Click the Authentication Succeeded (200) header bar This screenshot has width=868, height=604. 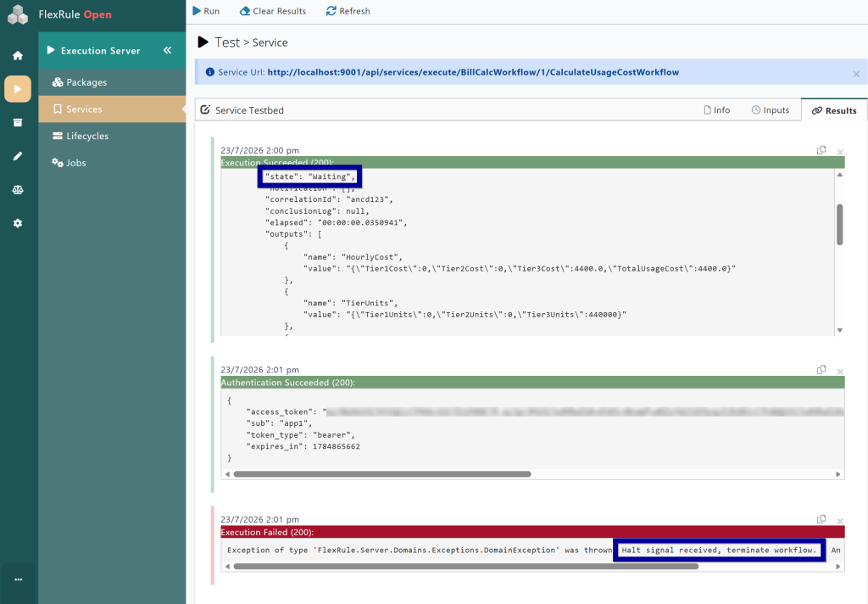pos(532,383)
